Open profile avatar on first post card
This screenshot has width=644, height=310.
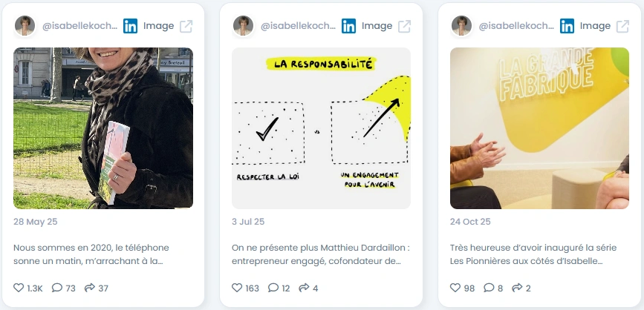point(25,26)
